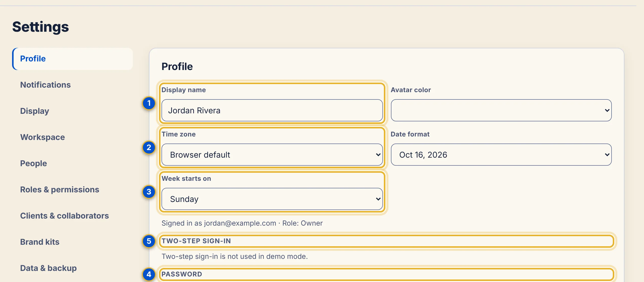This screenshot has height=282, width=644.
Task: Go to Data & backup settings
Action: click(x=72, y=268)
